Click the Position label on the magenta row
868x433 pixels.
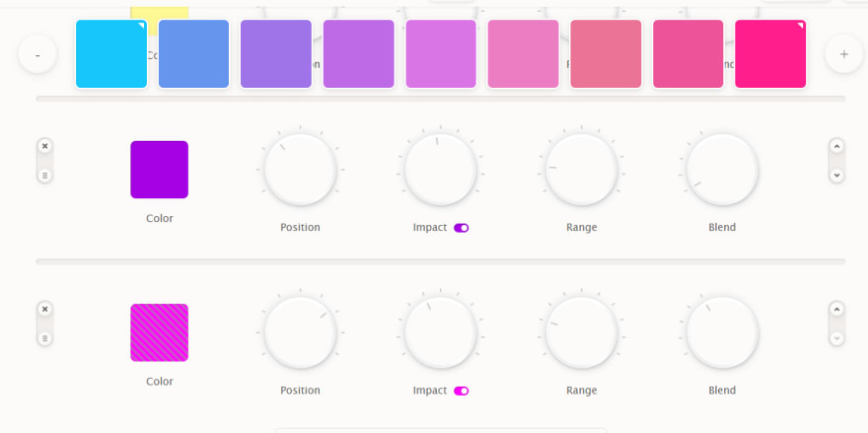pos(300,391)
